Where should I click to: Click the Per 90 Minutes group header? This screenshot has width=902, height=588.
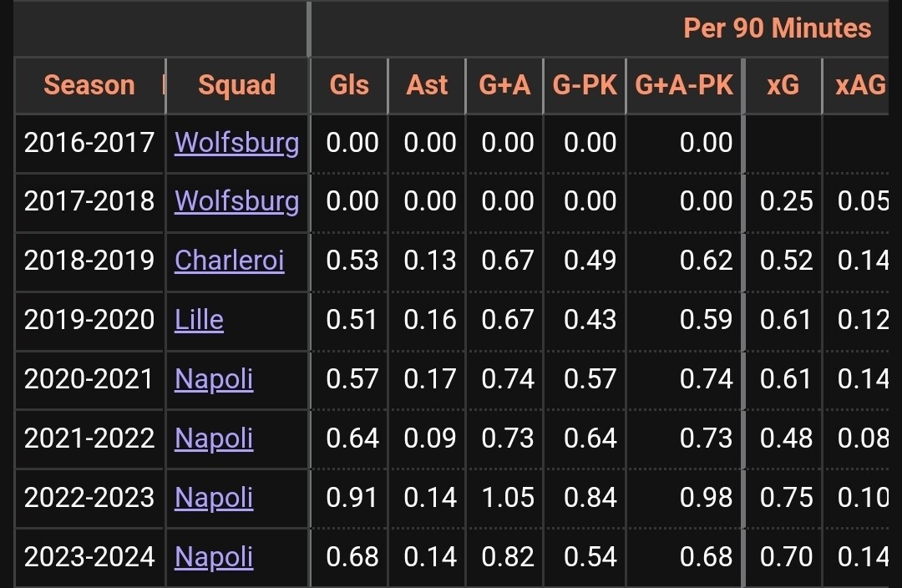(777, 28)
